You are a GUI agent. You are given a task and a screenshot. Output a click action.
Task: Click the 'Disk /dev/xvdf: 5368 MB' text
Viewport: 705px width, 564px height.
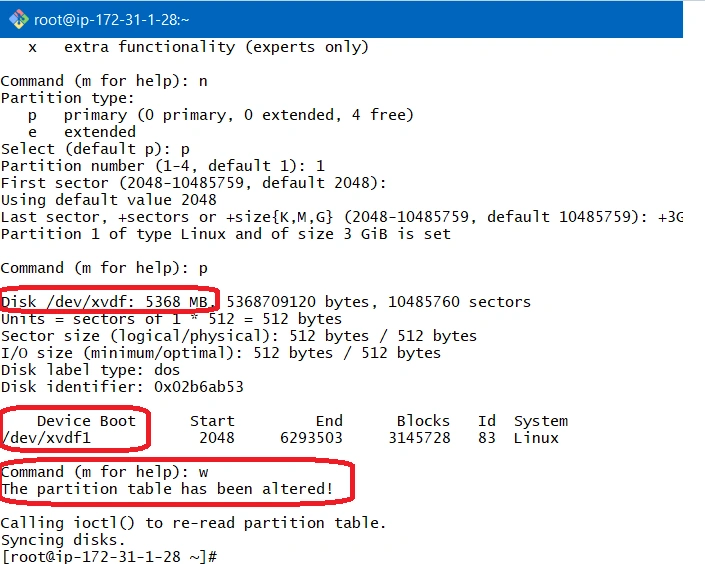[x=105, y=302]
